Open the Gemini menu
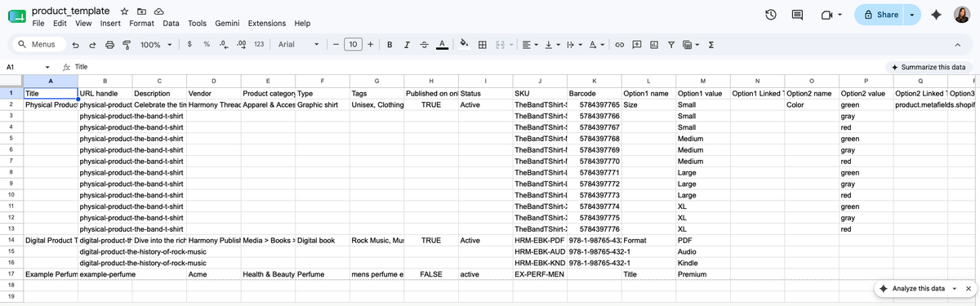 point(226,24)
